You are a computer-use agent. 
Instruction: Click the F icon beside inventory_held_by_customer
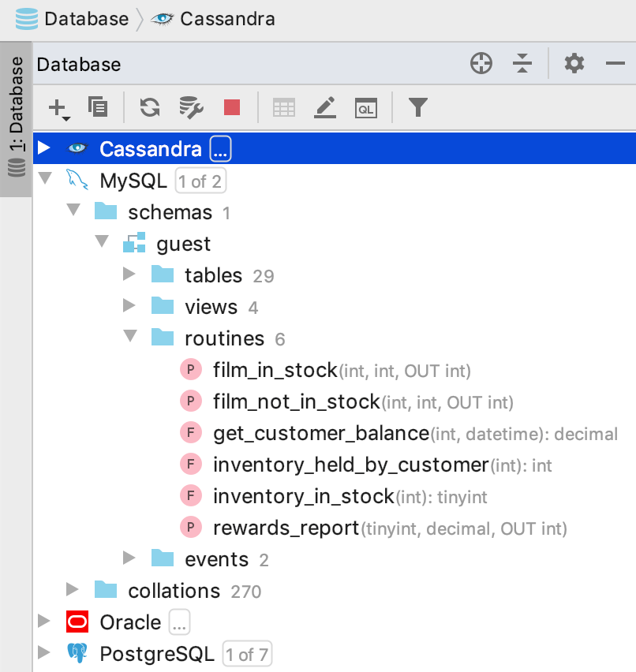point(191,464)
